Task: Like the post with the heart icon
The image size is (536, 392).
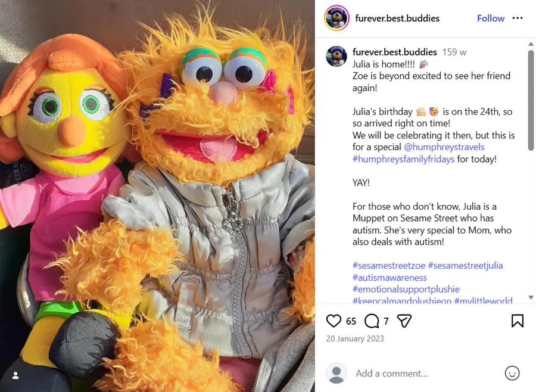Action: tap(334, 321)
